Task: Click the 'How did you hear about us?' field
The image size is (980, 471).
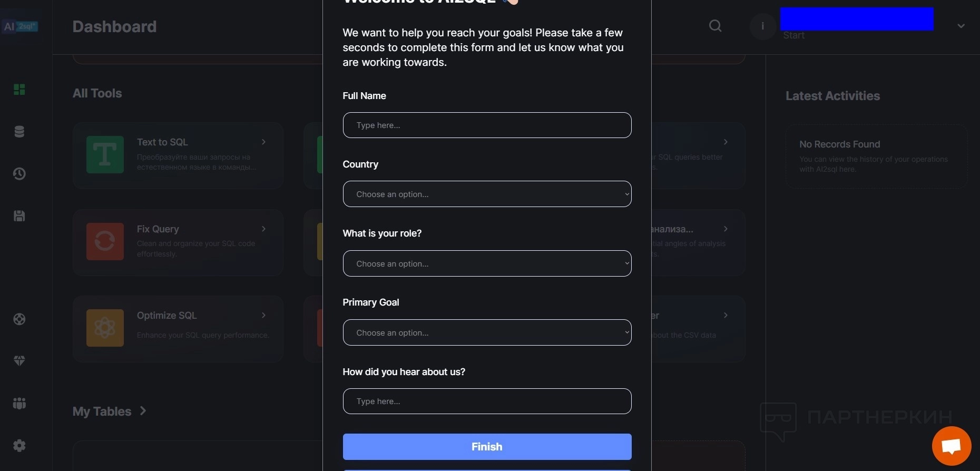Action: 487,401
